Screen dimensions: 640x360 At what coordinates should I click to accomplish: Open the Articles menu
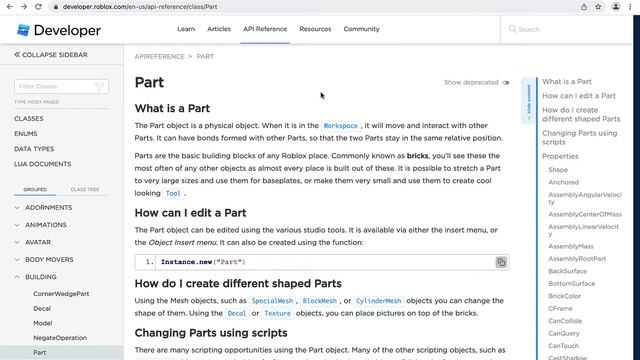[x=219, y=29]
